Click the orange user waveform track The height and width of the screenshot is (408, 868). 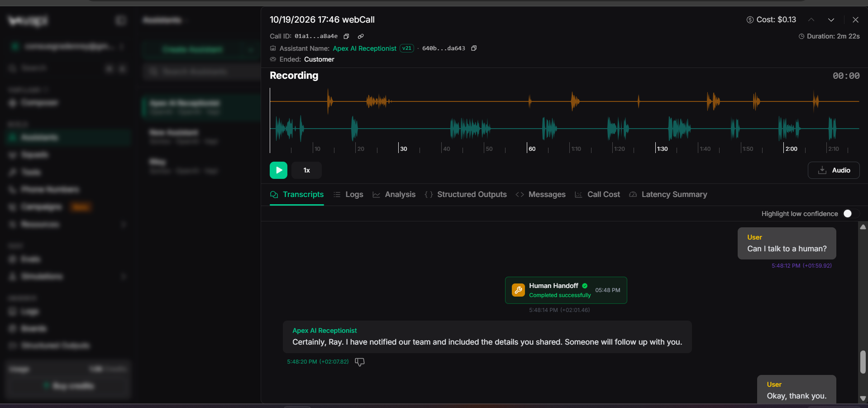click(x=564, y=101)
